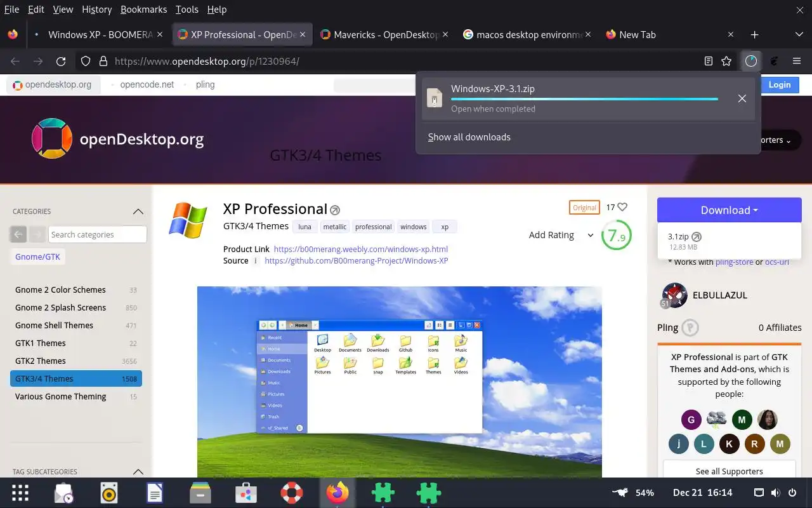Screen dimensions: 812x508
Task: Like the theme with the heart icon
Action: pyautogui.click(x=622, y=207)
